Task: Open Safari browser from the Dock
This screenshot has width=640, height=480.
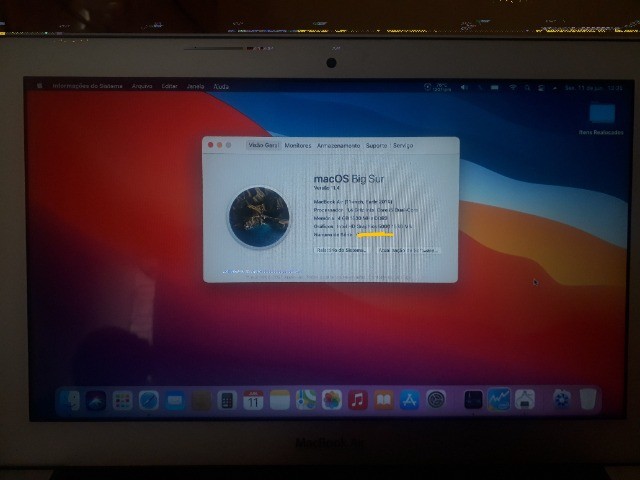Action: click(149, 400)
